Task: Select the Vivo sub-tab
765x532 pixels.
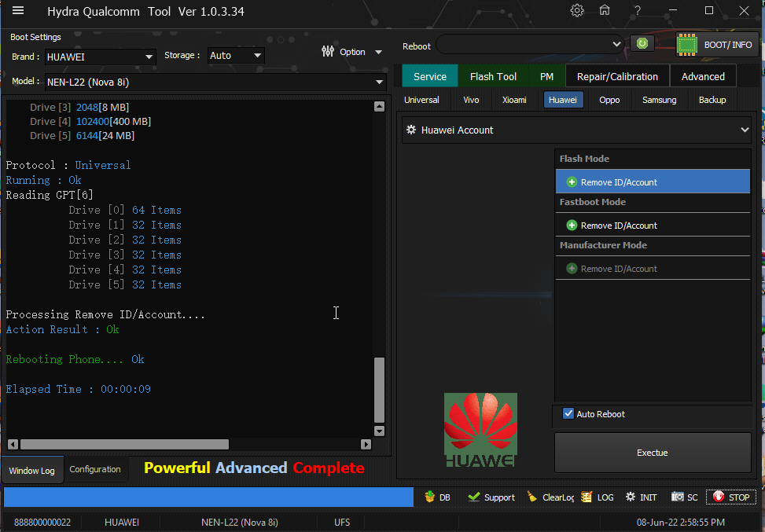Action: [471, 100]
